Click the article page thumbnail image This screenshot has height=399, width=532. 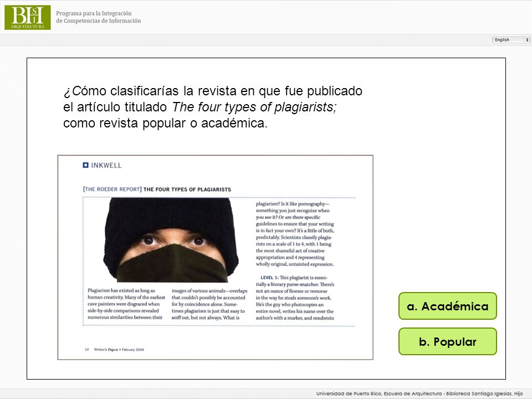pos(215,257)
